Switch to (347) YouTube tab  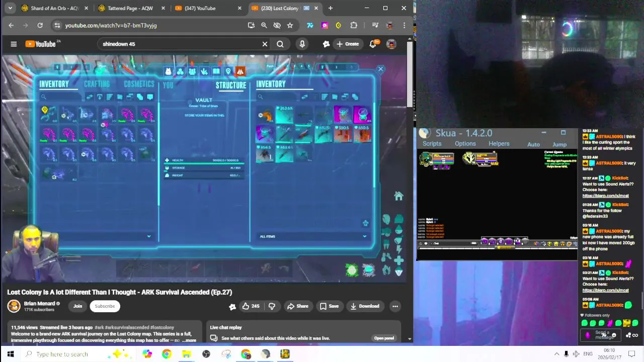point(207,8)
